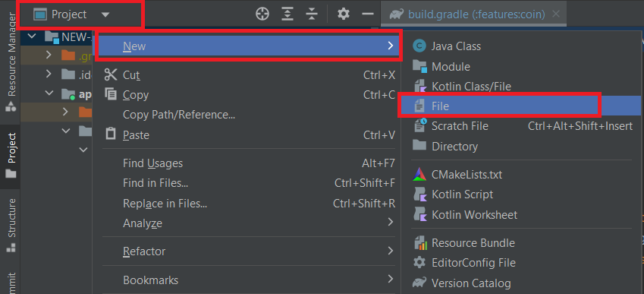
Task: Close the build.gradle editor tab
Action: 556,14
